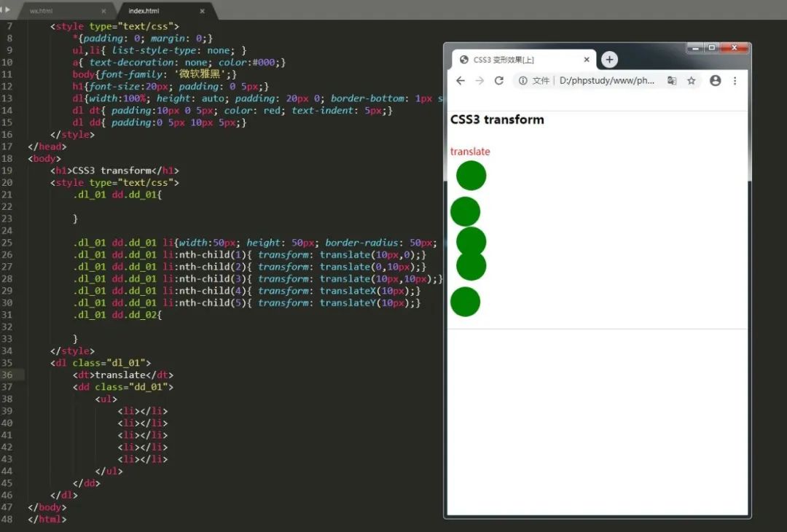This screenshot has height=532, width=787.
Task: Click line number 36 in the gutter
Action: tap(7, 375)
